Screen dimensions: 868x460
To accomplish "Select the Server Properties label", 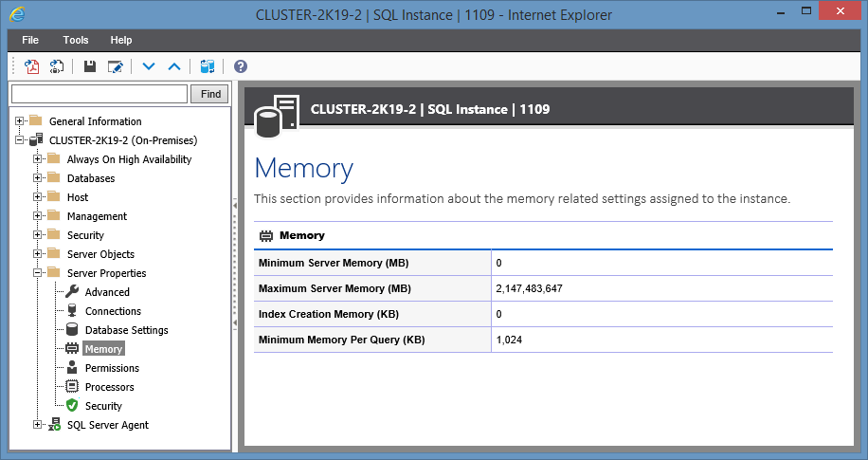I will 106,272.
